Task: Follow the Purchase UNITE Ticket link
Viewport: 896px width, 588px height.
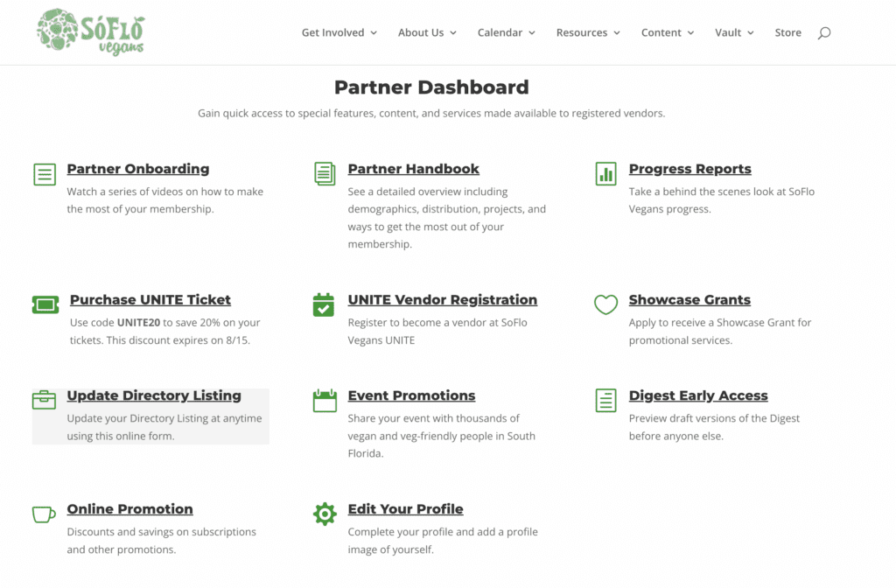Action: coord(150,300)
